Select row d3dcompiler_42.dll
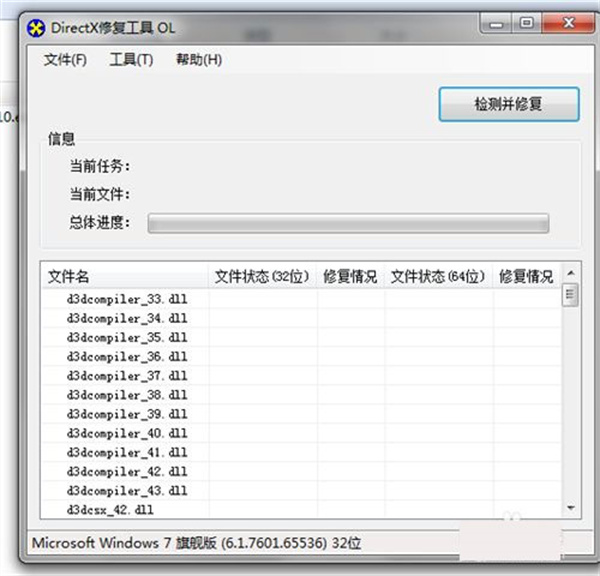The image size is (600, 576). [x=301, y=471]
